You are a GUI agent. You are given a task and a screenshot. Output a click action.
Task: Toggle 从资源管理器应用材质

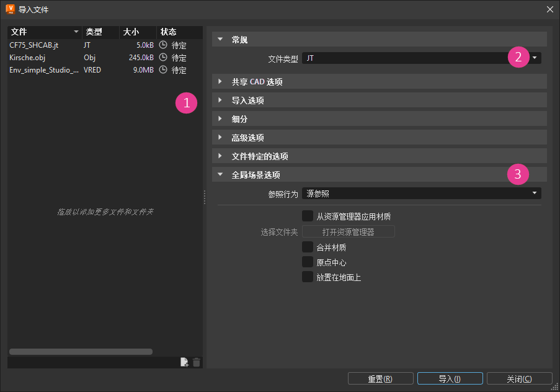pyautogui.click(x=308, y=216)
